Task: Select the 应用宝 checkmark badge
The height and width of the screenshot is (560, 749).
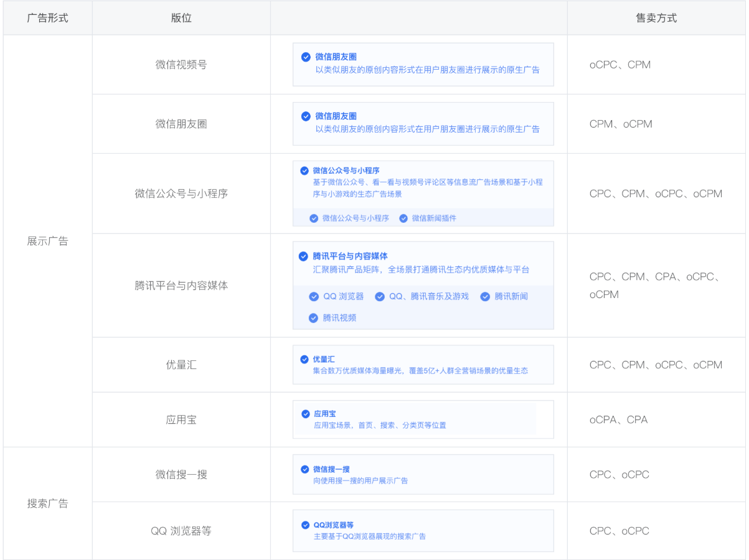Action: pos(305,413)
